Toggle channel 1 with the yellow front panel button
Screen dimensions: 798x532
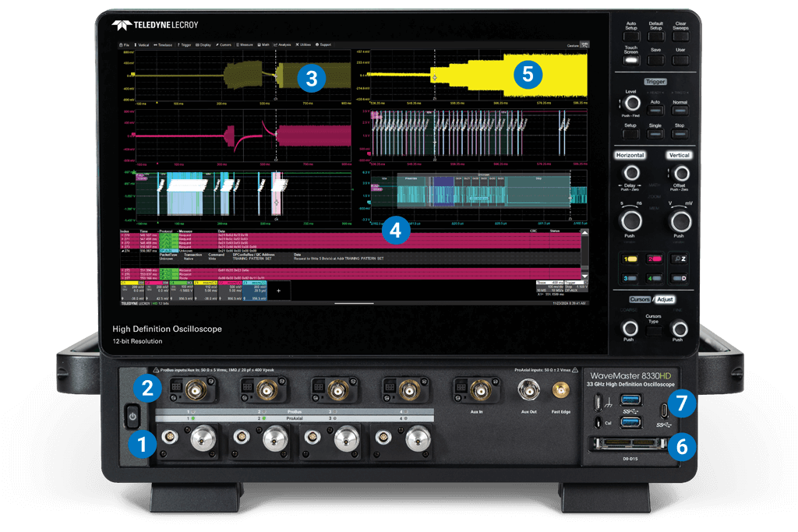pos(631,257)
